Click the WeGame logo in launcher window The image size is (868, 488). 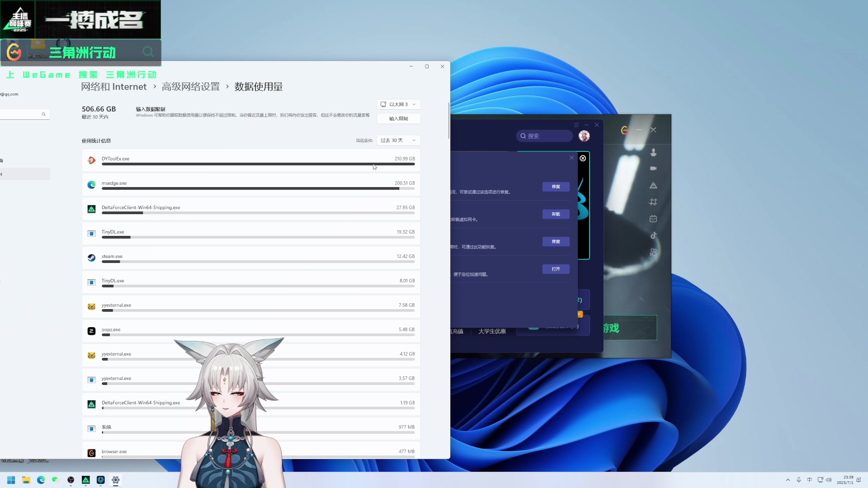point(625,130)
